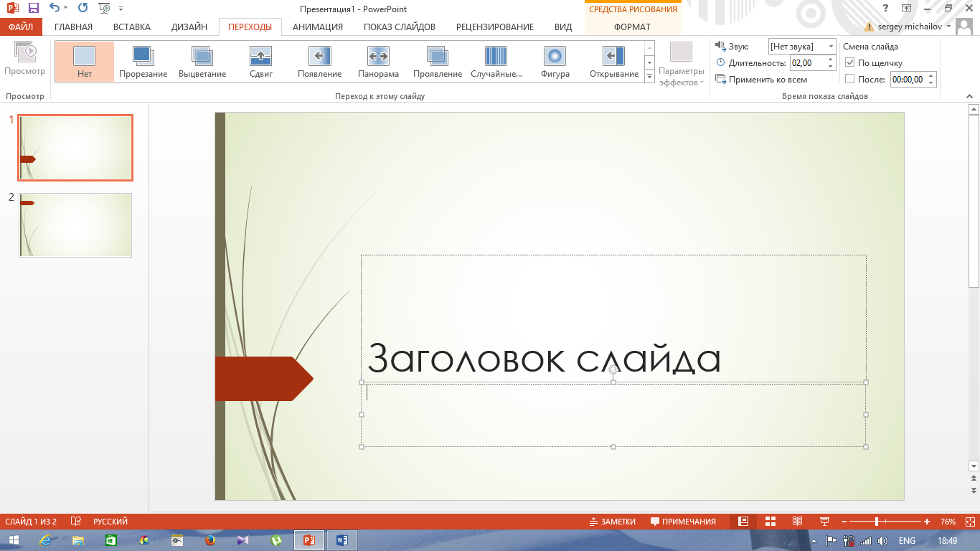Click the Длительность input field

(808, 63)
